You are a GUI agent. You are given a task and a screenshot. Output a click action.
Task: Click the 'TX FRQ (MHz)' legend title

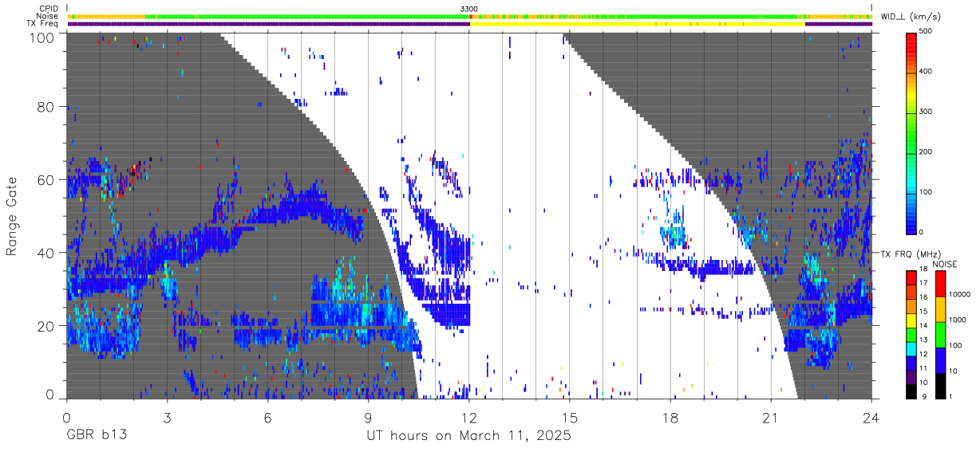pyautogui.click(x=911, y=254)
